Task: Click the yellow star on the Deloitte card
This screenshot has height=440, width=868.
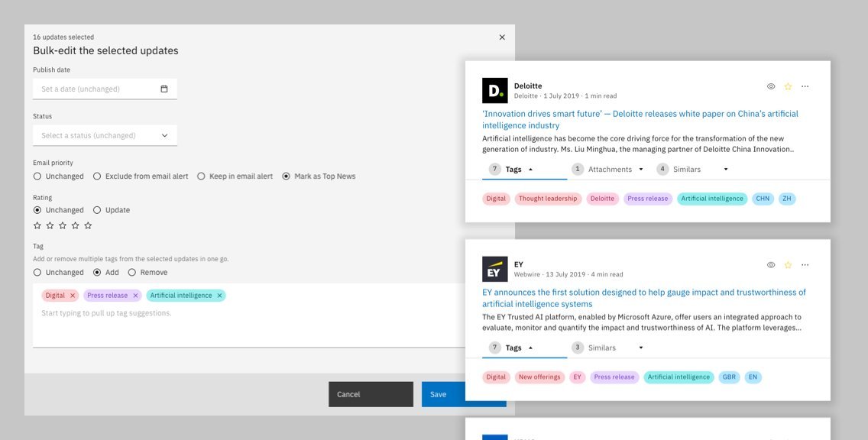Action: (x=788, y=86)
